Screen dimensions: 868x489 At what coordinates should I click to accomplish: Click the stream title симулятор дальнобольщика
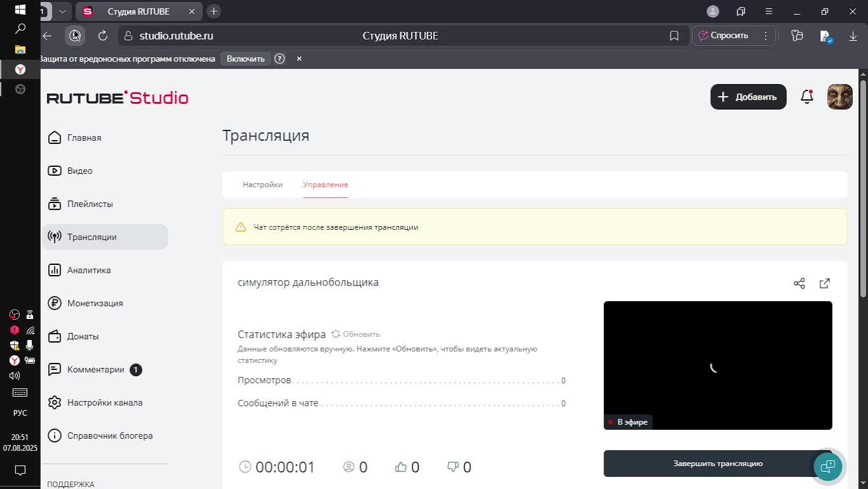click(308, 282)
